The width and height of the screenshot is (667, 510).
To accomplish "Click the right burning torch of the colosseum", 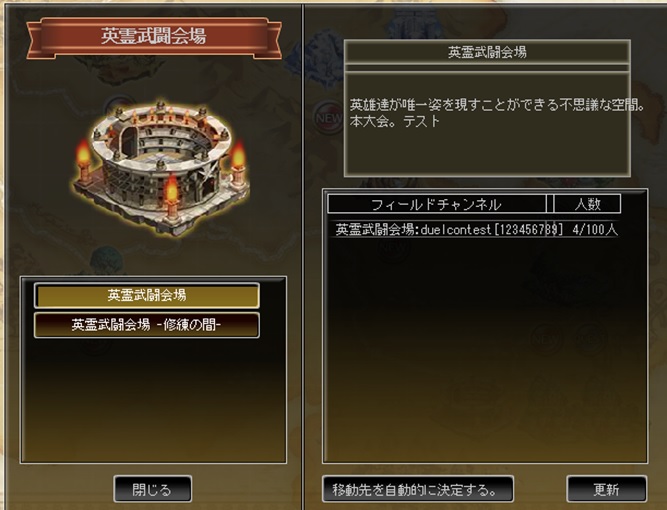I will pyautogui.click(x=239, y=163).
